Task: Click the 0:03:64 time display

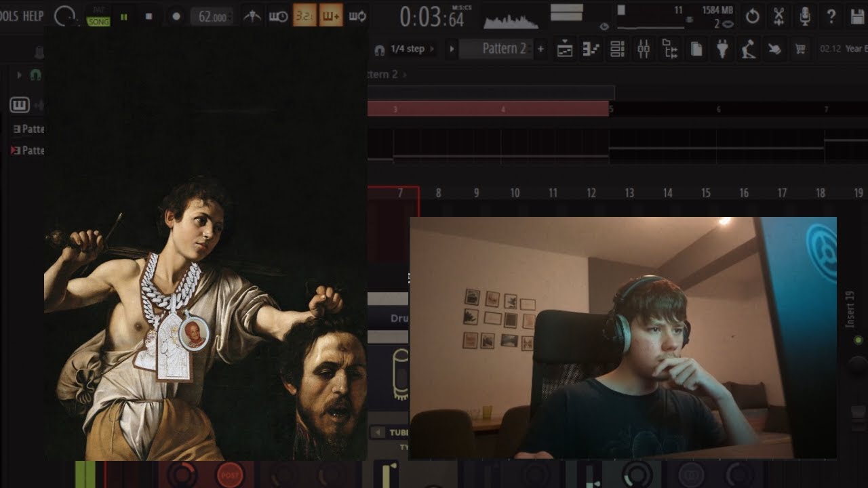Action: tap(432, 17)
